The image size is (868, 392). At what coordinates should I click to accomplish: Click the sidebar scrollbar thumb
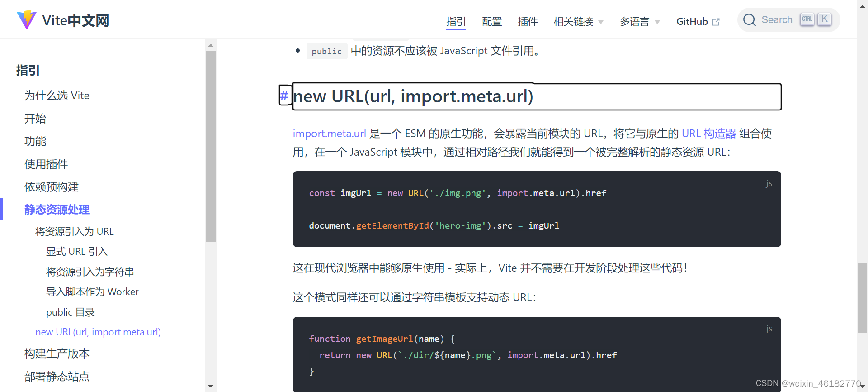[x=211, y=146]
